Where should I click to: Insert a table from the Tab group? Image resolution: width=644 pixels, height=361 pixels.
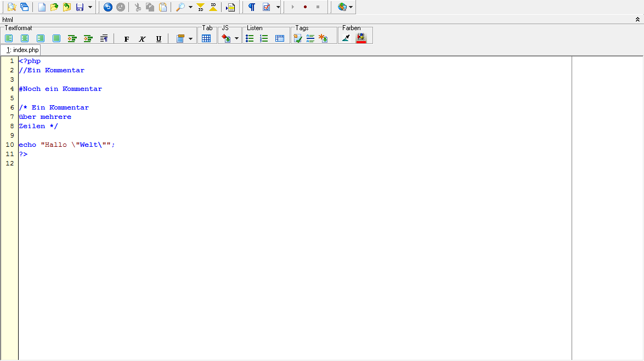pos(206,38)
